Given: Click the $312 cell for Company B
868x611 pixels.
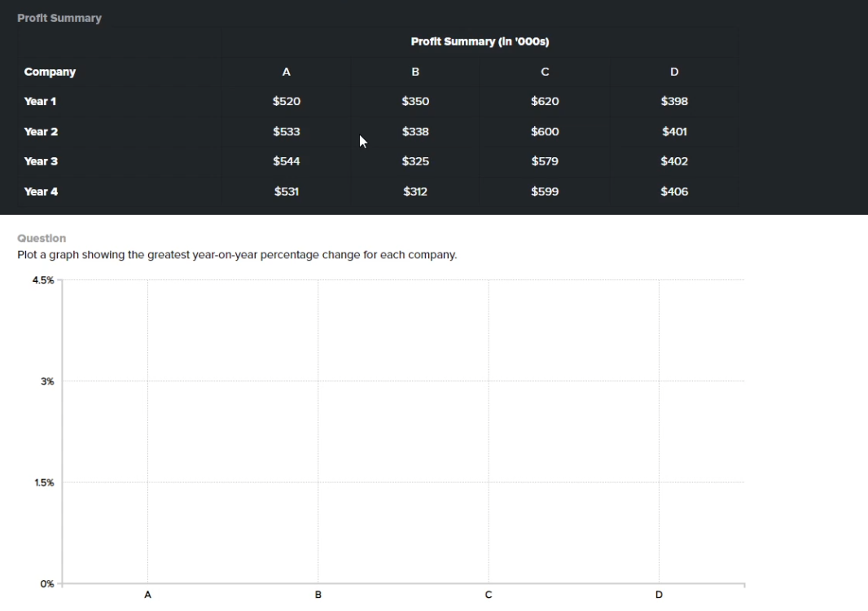Looking at the screenshot, I should tap(415, 191).
